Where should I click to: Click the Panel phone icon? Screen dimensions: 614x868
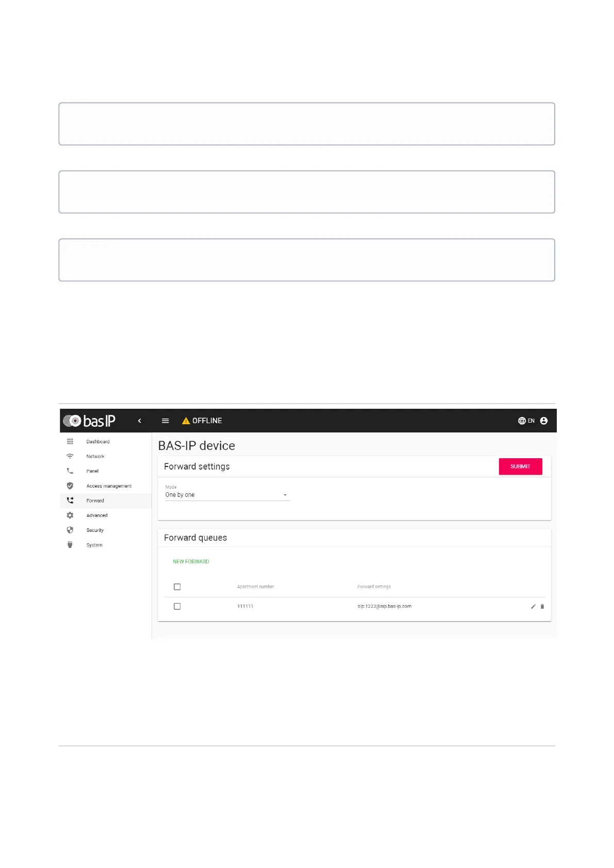70,471
